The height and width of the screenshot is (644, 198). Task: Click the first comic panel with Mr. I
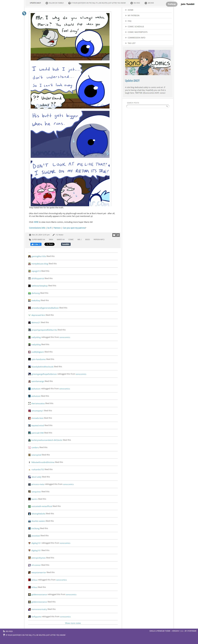tap(70, 37)
